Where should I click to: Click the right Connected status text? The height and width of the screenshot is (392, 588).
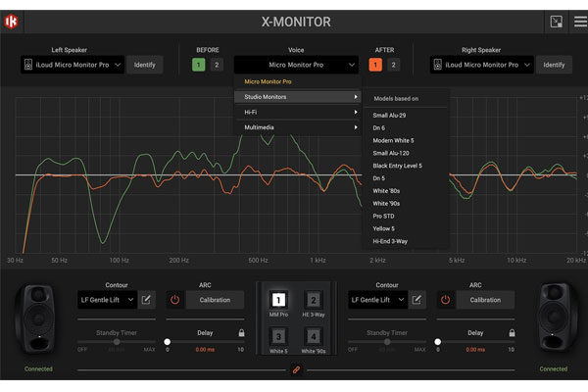pyautogui.click(x=554, y=368)
